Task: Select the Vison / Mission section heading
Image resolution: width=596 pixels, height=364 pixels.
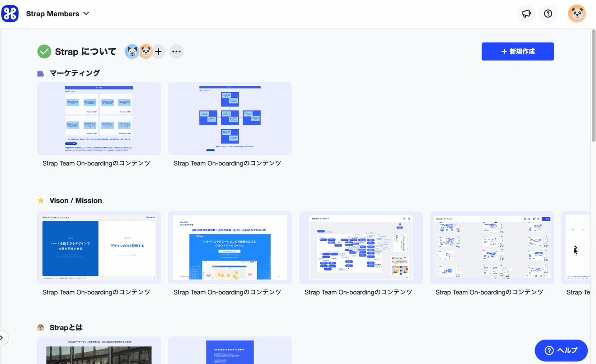Action: [x=76, y=201]
